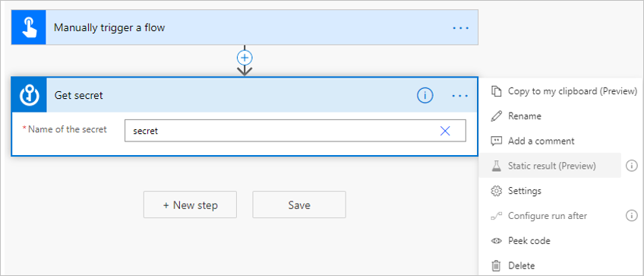Open the trigger card's ellipsis menu

pyautogui.click(x=460, y=28)
